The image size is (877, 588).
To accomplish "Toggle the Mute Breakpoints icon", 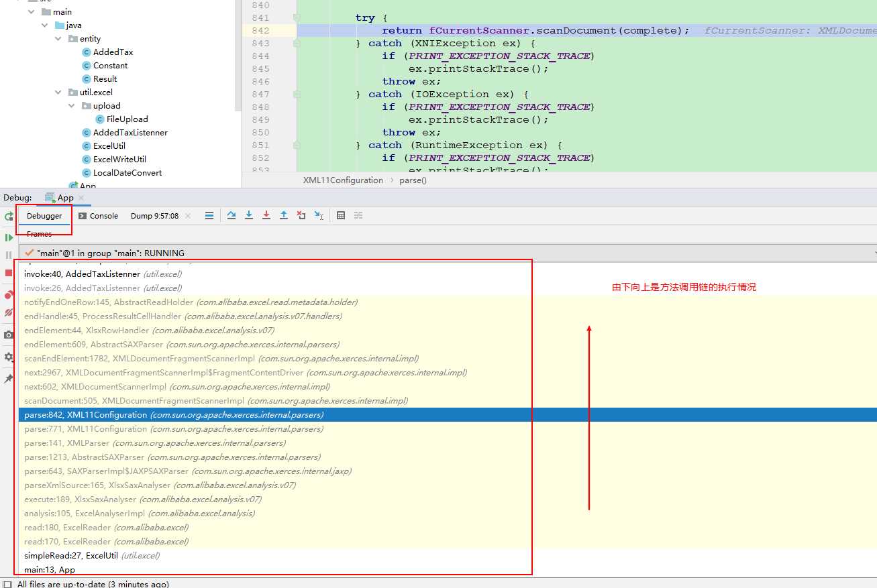I will (9, 312).
